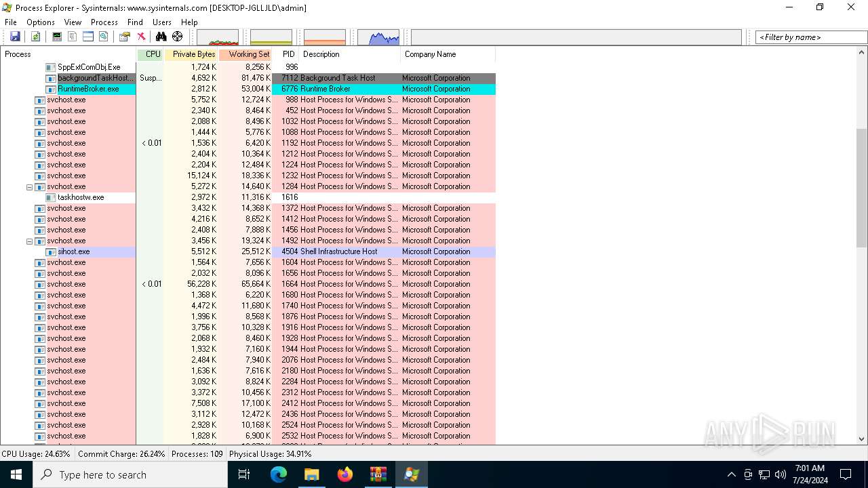Select the RuntimeBroker.exe process
The width and height of the screenshot is (868, 488).
[248, 89]
